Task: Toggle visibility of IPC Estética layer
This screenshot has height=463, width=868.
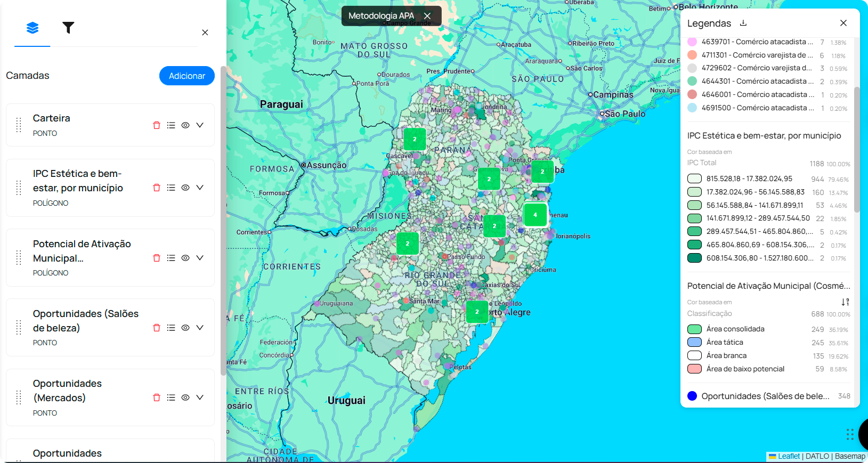Action: coord(185,188)
